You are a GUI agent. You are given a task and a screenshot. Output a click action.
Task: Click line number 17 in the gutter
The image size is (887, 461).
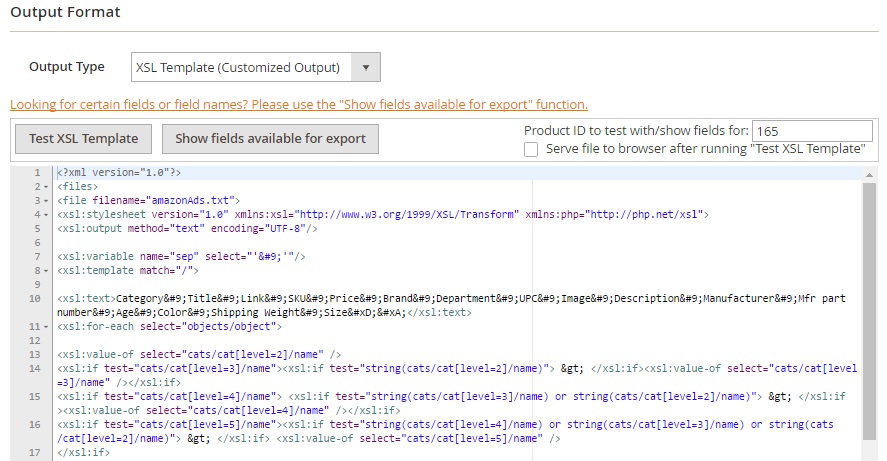(x=34, y=453)
